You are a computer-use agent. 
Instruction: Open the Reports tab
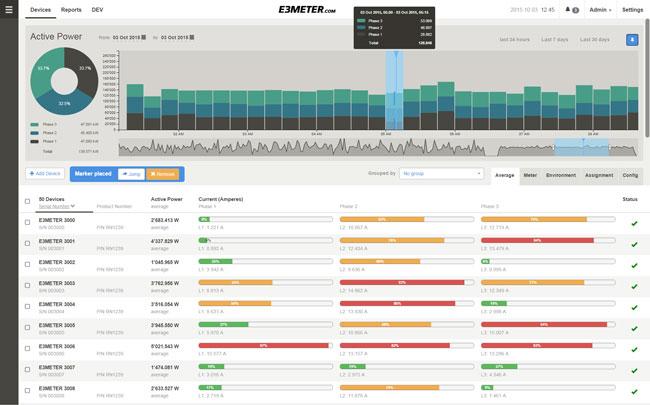point(71,10)
